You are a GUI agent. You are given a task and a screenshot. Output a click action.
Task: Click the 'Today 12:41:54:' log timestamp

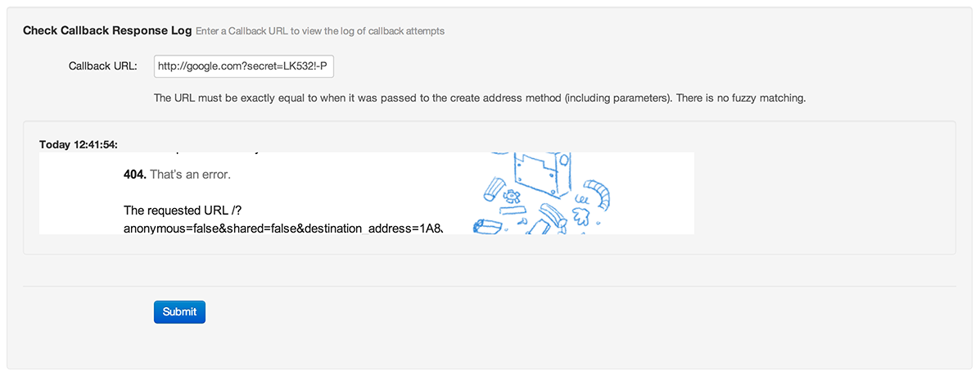pyautogui.click(x=79, y=144)
